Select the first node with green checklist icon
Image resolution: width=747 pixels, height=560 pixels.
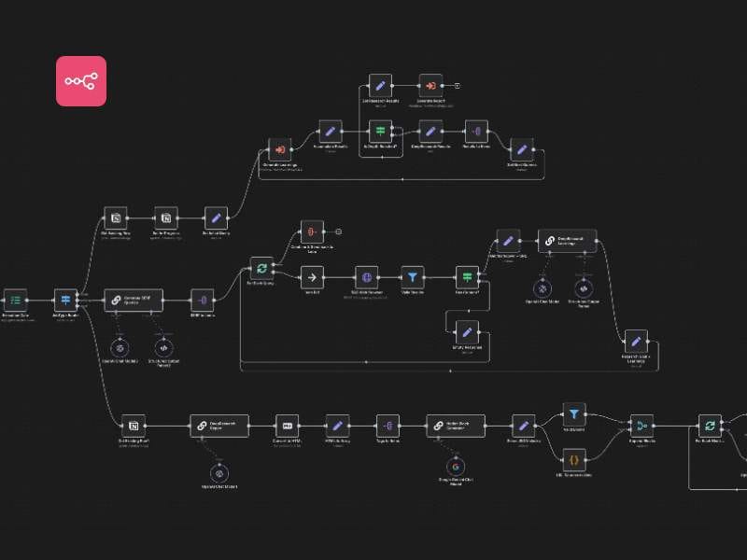15,300
